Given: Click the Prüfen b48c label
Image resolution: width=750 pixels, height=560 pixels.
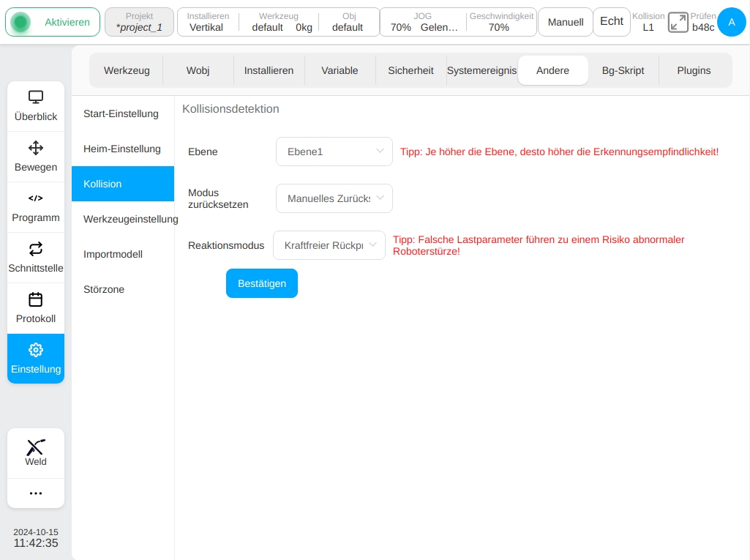Looking at the screenshot, I should coord(703,22).
